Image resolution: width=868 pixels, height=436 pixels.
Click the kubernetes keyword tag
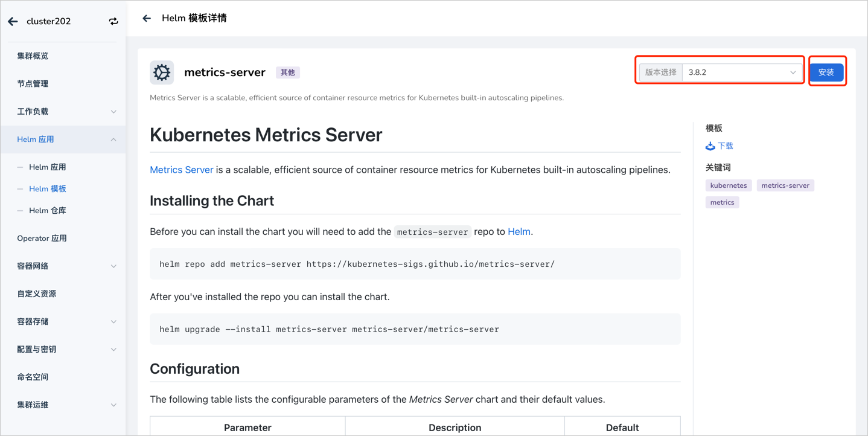pos(729,185)
